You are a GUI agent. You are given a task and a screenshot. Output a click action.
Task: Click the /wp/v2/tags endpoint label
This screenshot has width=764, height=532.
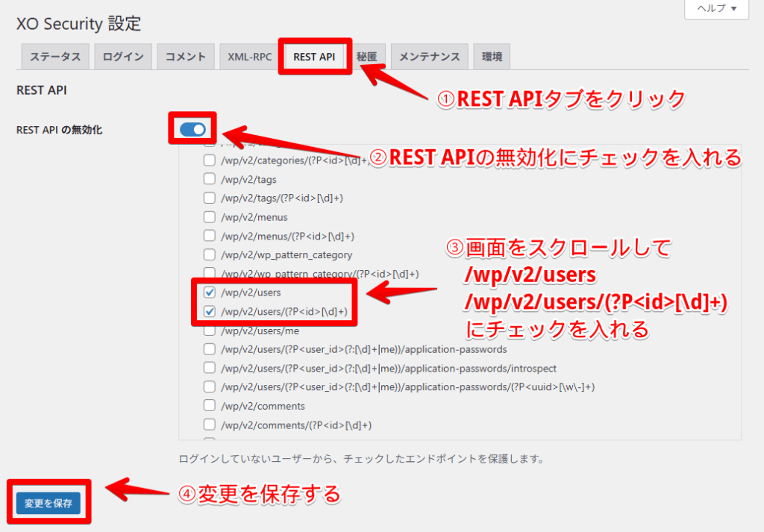coord(248,180)
